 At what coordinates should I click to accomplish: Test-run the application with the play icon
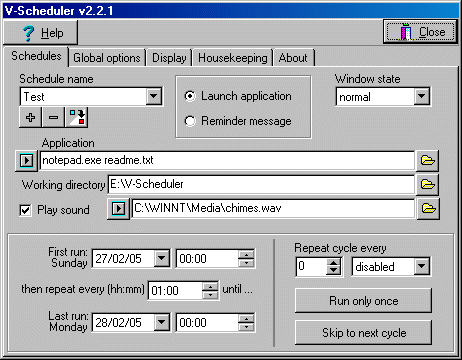click(26, 161)
